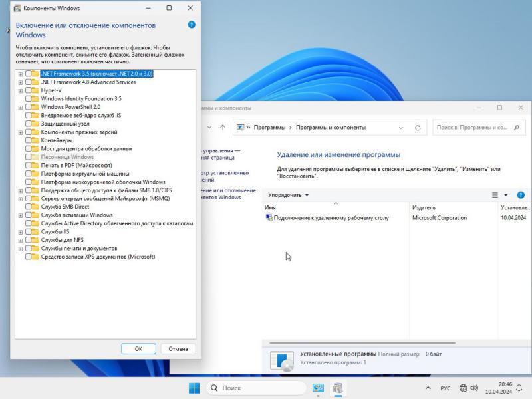Click taskbar Поиск search box
Image resolution: width=532 pixels, height=399 pixels.
(x=256, y=388)
